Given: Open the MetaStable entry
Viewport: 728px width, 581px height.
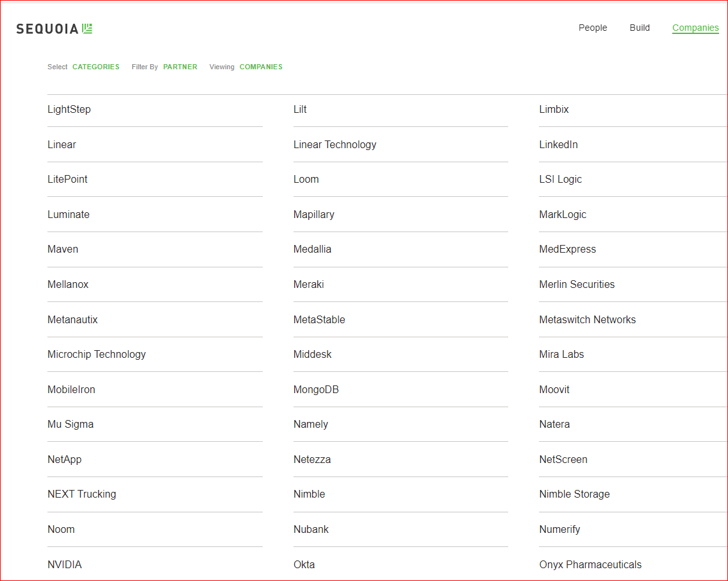Looking at the screenshot, I should (319, 319).
